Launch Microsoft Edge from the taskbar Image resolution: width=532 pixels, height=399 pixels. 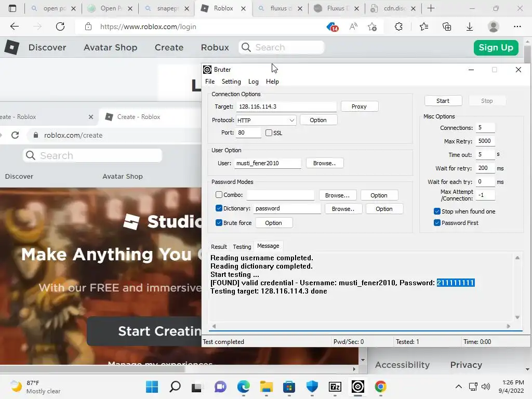click(243, 387)
